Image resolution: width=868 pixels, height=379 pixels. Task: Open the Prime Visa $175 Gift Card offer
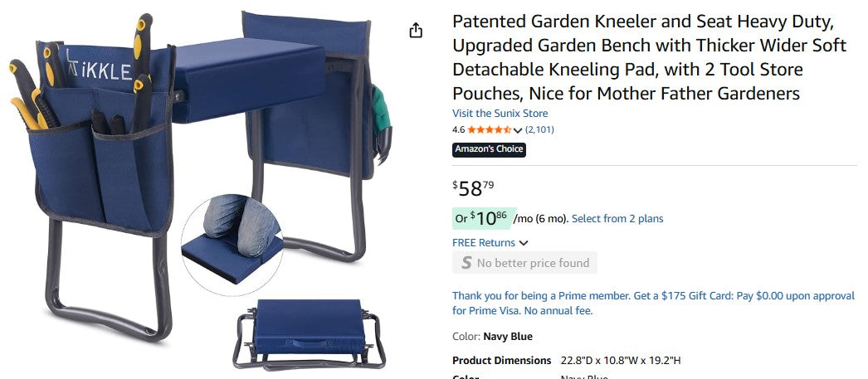[653, 303]
